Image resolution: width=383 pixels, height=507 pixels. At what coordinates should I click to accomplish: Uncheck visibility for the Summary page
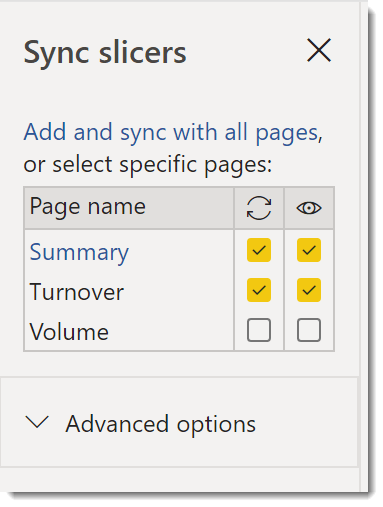coord(309,250)
